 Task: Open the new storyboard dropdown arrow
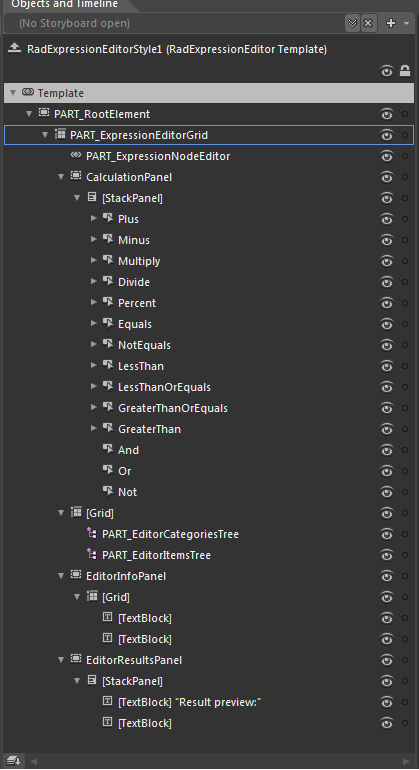(406, 23)
